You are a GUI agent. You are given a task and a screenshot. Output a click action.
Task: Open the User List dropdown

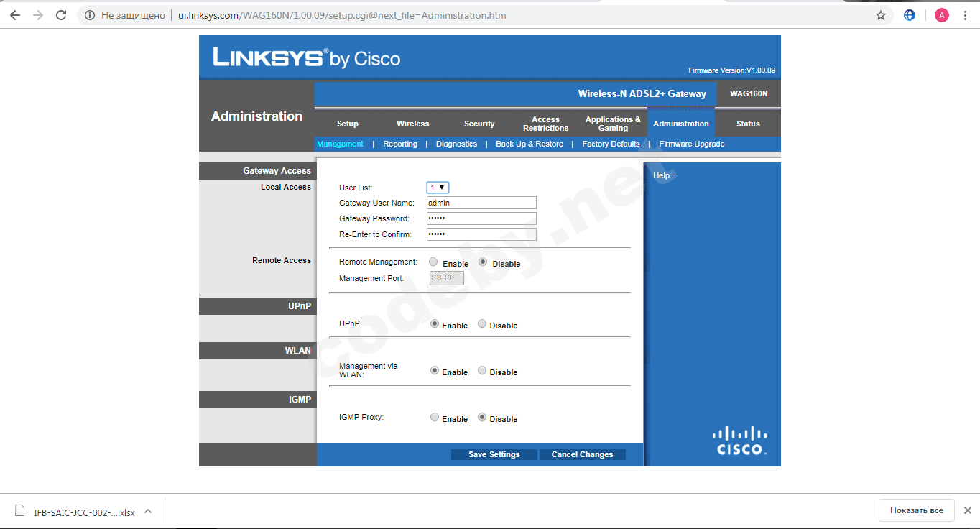coord(438,188)
